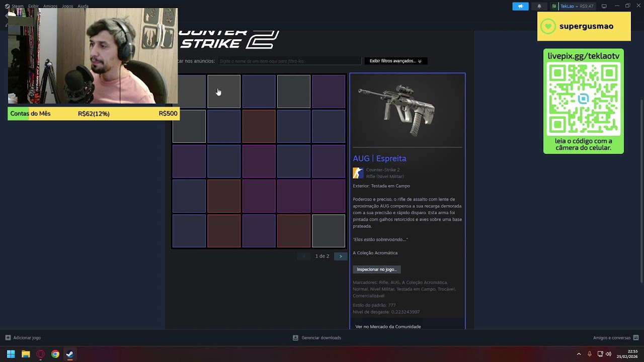Select the inventory slot under the cursor

coord(224,92)
